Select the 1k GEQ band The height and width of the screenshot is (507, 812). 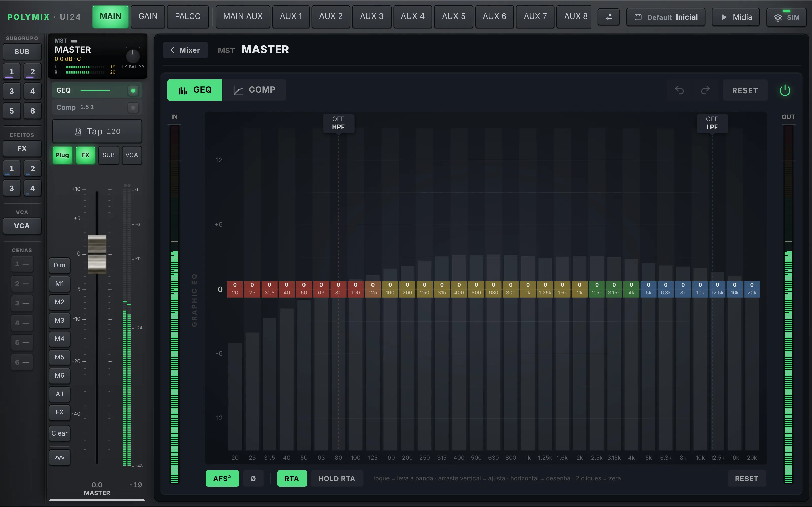point(528,289)
